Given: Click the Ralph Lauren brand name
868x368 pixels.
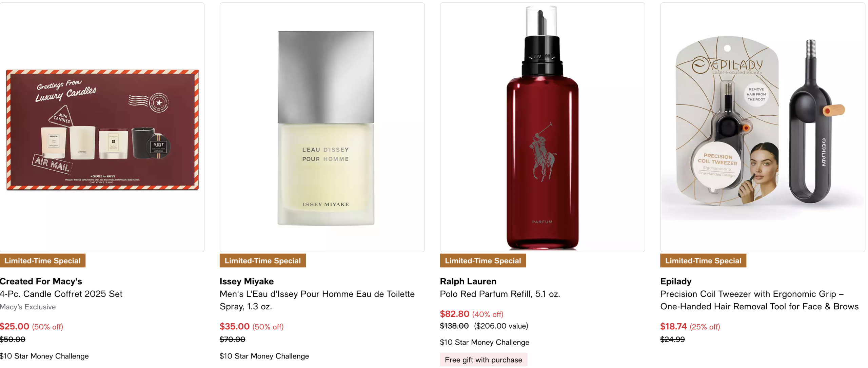Looking at the screenshot, I should click(x=468, y=281).
